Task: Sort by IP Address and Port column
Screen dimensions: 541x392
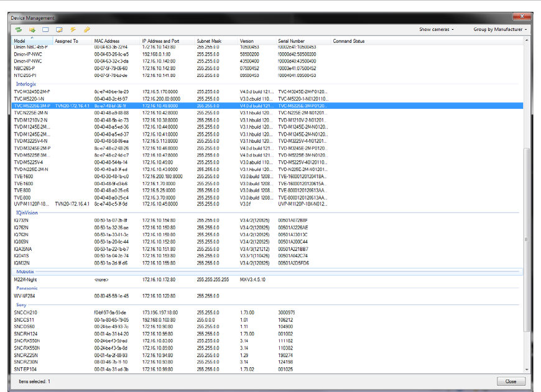Action: click(167, 40)
